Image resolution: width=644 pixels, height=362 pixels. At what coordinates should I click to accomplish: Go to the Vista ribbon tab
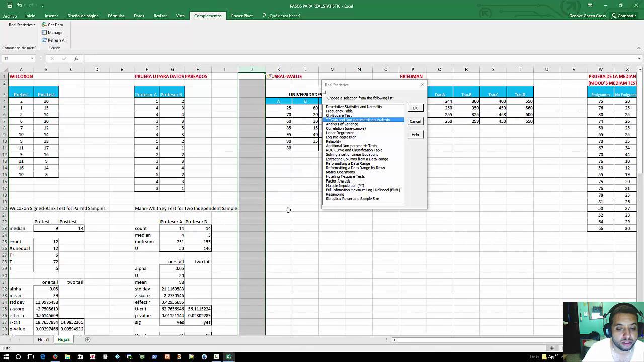(x=180, y=16)
